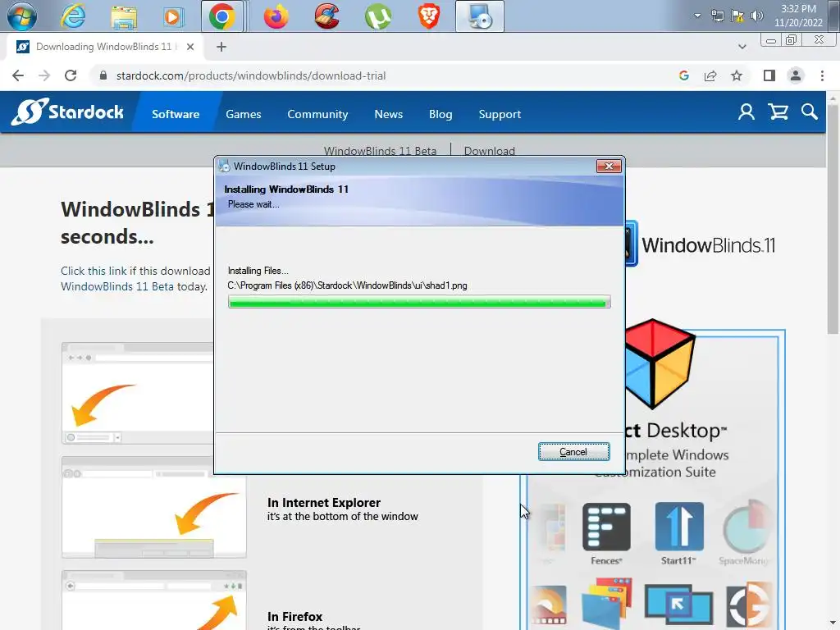The width and height of the screenshot is (840, 630).
Task: Go to WindowBlinds 11 Beta breadcrumb
Action: [x=380, y=151]
